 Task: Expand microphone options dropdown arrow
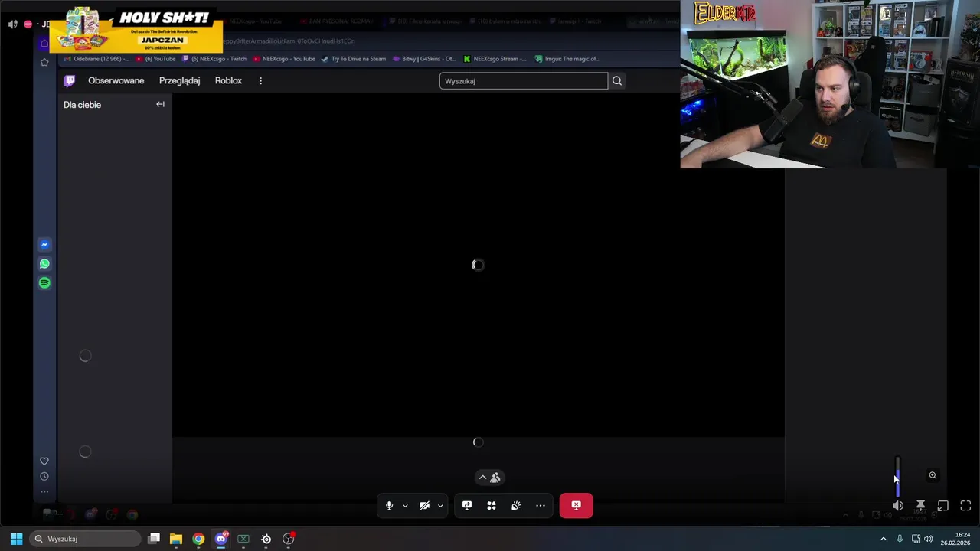(x=405, y=505)
